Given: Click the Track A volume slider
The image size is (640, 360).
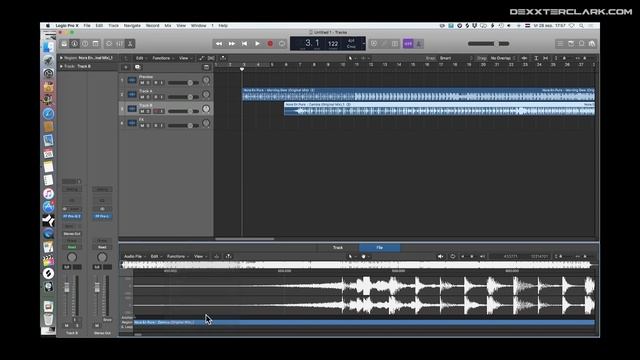Looking at the screenshot, I should pyautogui.click(x=183, y=97).
